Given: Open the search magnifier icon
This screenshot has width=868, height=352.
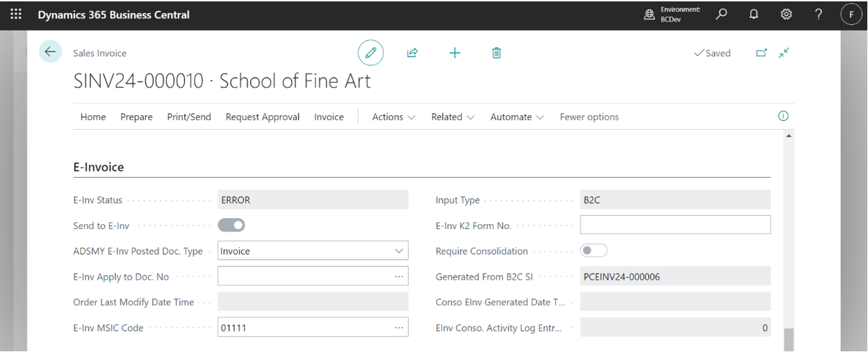Looking at the screenshot, I should coord(723,14).
